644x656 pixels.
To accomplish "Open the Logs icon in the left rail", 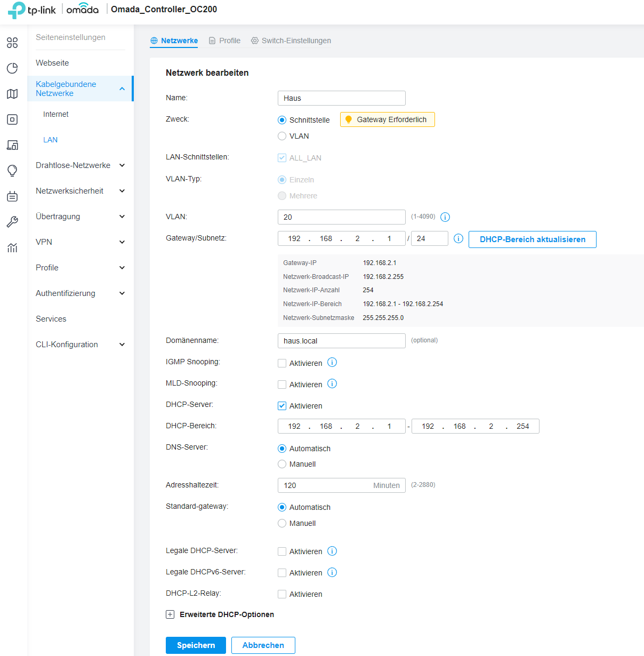I will pyautogui.click(x=12, y=196).
